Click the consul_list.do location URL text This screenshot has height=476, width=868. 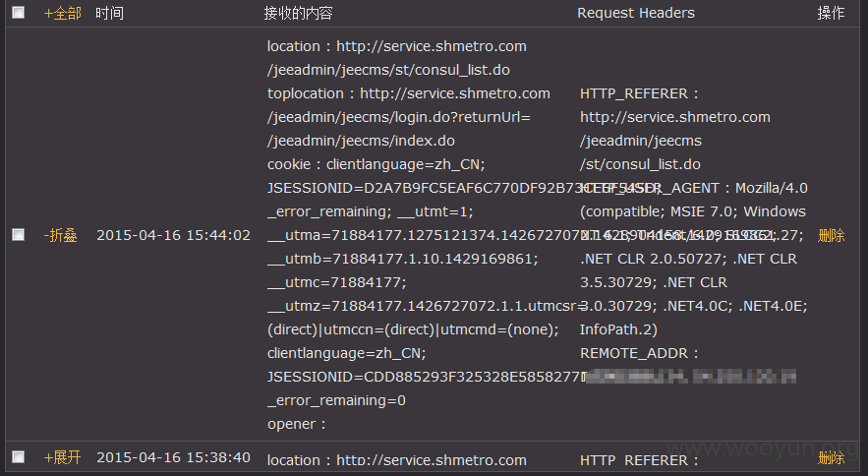click(x=388, y=70)
